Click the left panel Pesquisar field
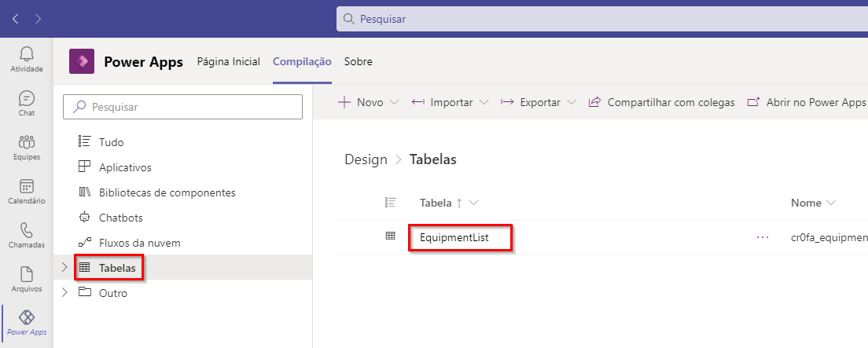This screenshot has height=348, width=868. (x=182, y=107)
